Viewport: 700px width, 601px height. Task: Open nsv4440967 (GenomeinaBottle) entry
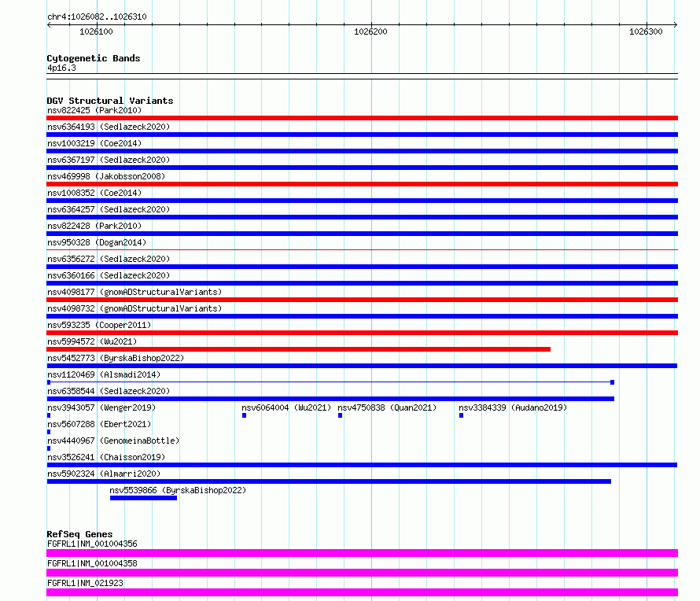pos(113,441)
